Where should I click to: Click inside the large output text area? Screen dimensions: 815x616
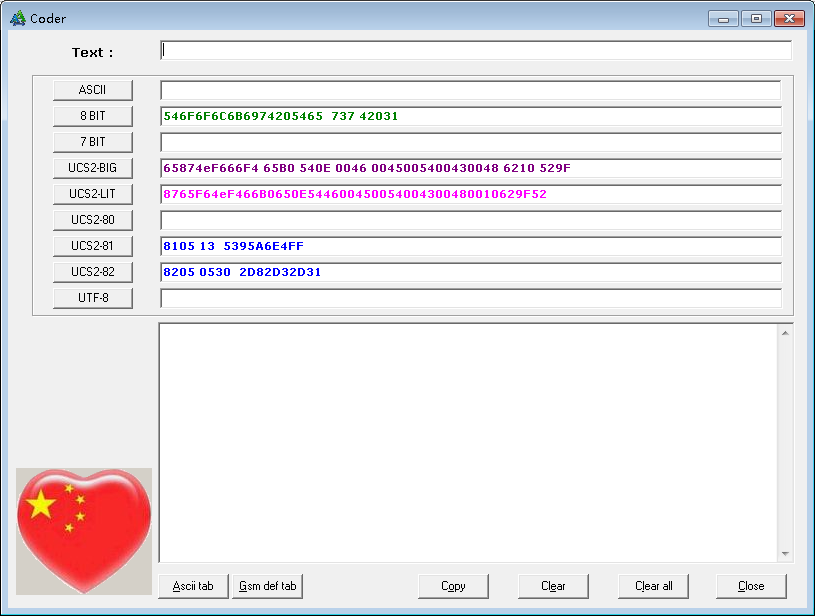click(468, 443)
